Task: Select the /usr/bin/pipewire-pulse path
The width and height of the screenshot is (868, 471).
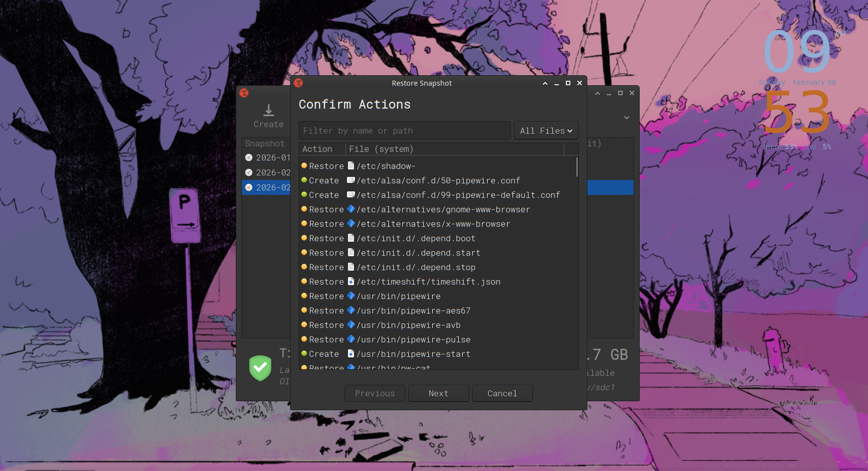Action: click(413, 339)
